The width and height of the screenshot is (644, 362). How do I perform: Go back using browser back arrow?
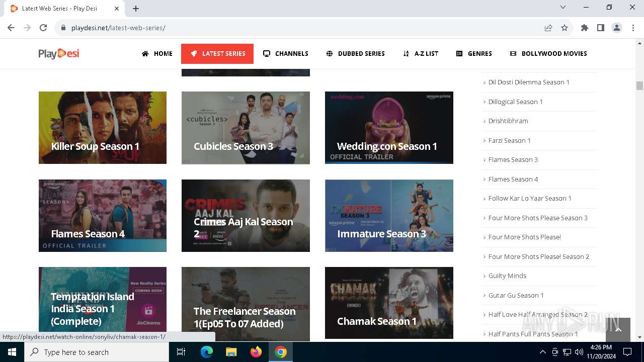click(11, 28)
